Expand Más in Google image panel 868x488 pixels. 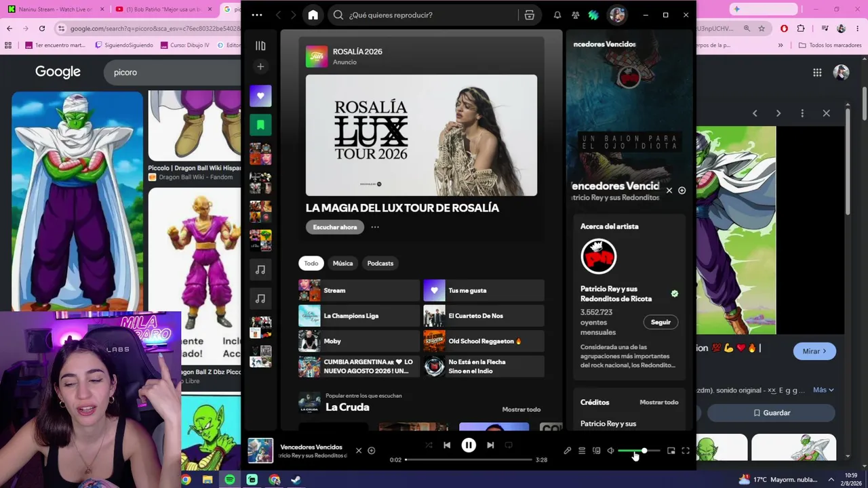coord(823,390)
